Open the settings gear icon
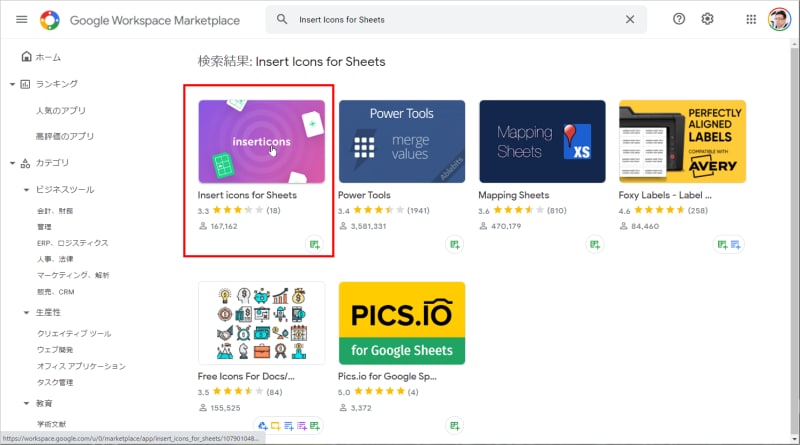 point(708,19)
